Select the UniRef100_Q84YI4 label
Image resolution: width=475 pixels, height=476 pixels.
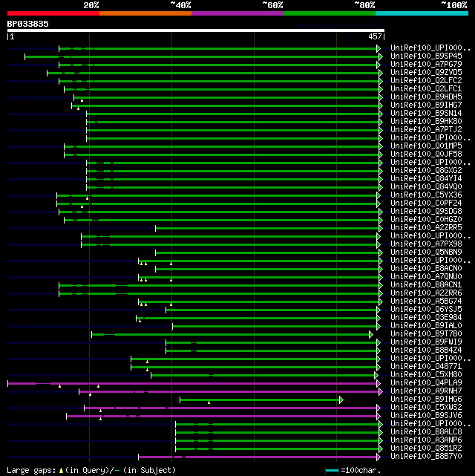(426, 179)
